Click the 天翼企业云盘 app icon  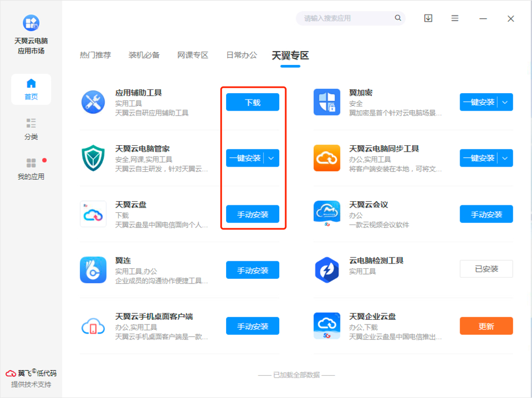(327, 326)
